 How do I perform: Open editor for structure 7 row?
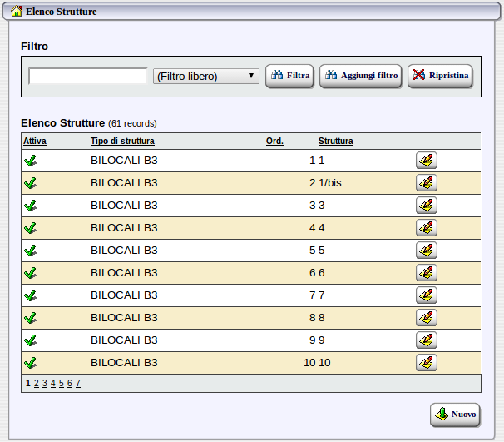[x=427, y=295]
